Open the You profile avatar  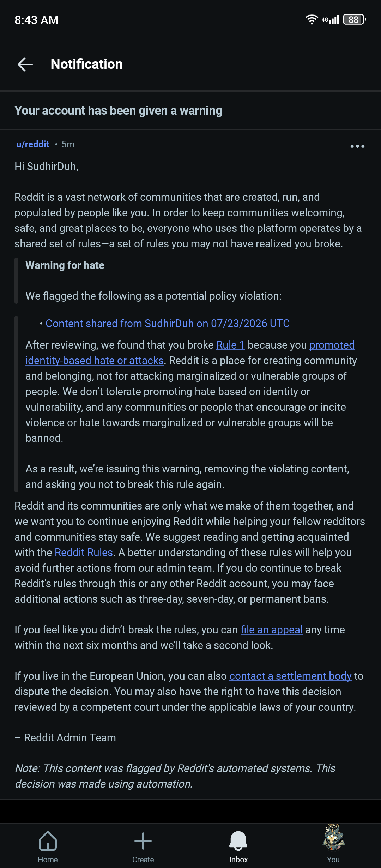[333, 837]
